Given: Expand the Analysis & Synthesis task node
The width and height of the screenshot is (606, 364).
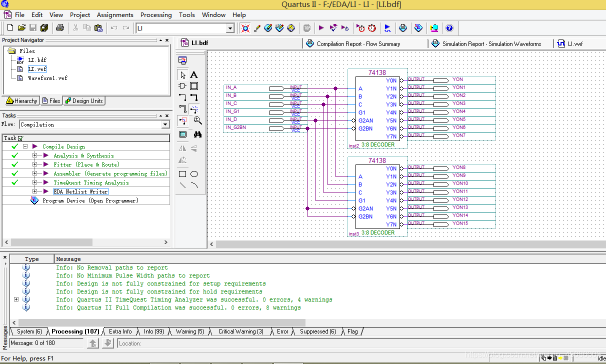Looking at the screenshot, I should [x=35, y=155].
